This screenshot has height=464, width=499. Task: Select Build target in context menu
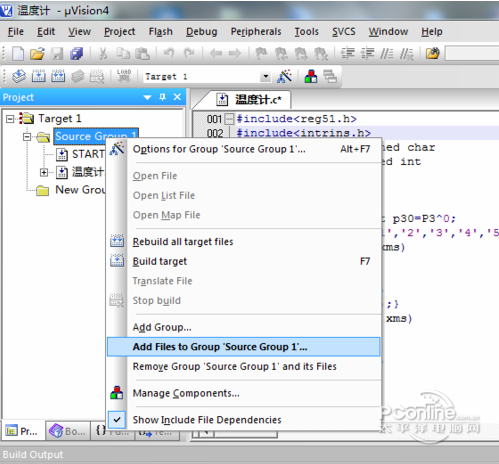point(244,261)
